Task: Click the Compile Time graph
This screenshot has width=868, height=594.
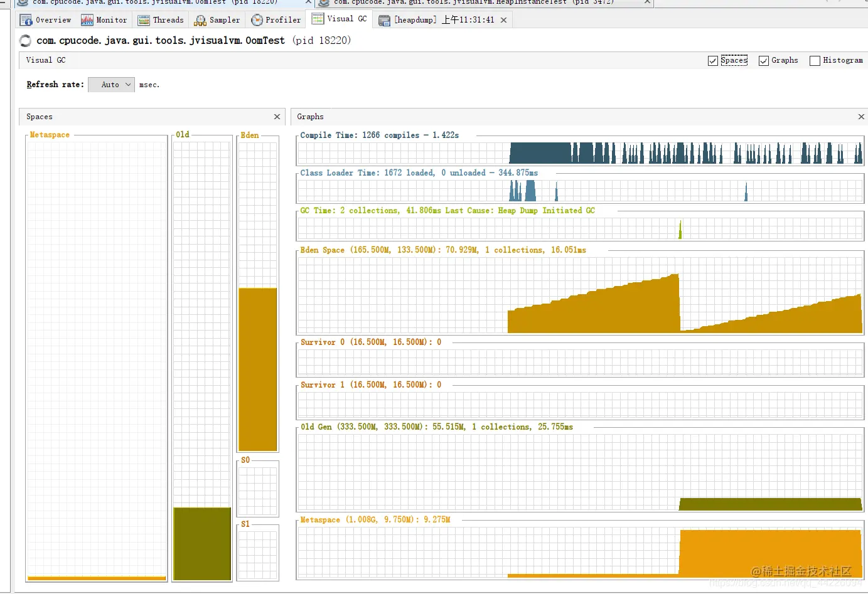Action: click(581, 153)
